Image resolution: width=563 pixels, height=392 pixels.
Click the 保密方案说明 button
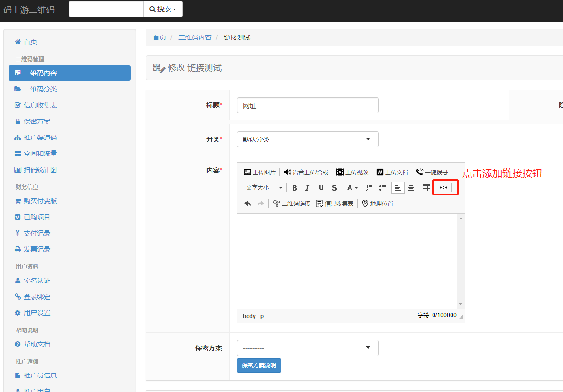tap(258, 365)
